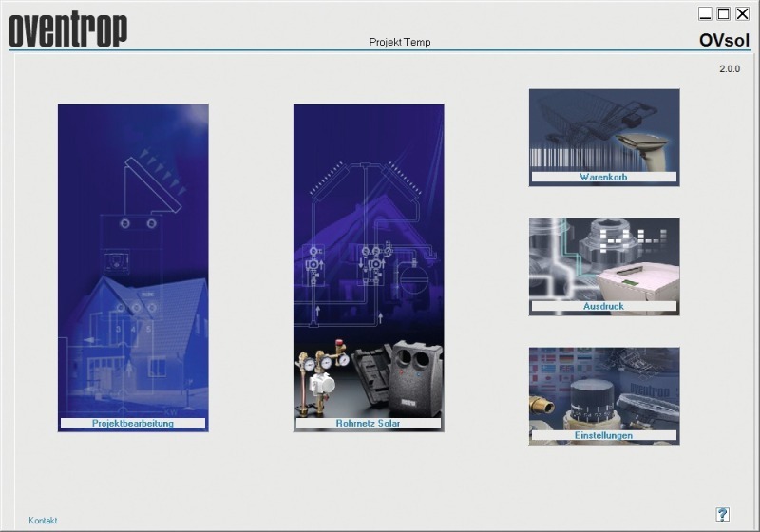This screenshot has width=760, height=532.
Task: Click the piping schematic in Rohrnetz Solar tile
Action: (x=369, y=237)
